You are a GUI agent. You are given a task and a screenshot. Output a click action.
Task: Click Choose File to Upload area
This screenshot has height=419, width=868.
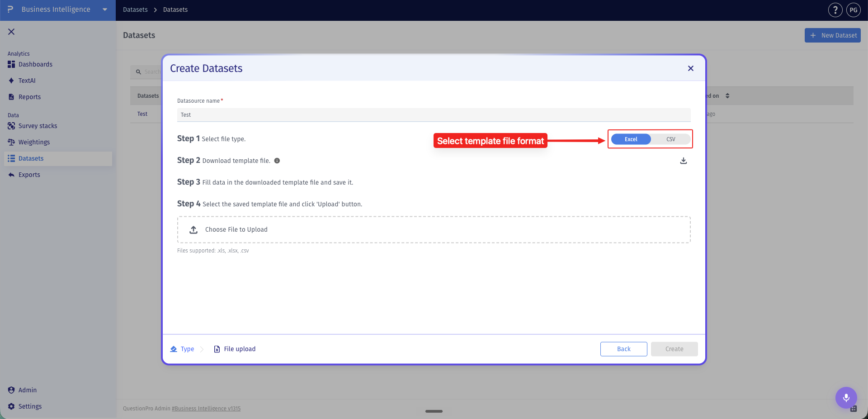434,230
